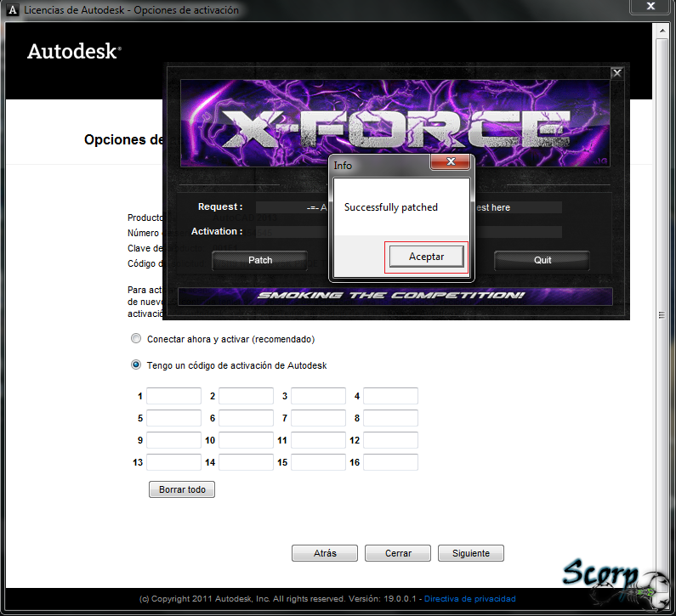Click the Quit button in X-Force
676x616 pixels.
click(542, 260)
